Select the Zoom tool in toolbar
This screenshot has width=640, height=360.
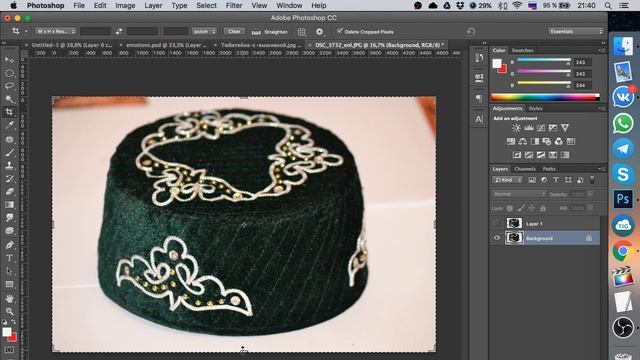(9, 311)
